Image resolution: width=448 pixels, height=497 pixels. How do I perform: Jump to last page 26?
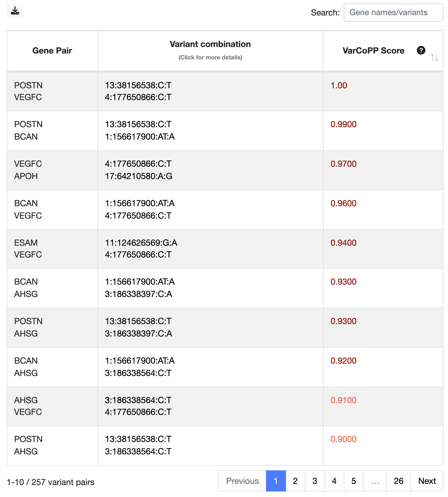398,481
